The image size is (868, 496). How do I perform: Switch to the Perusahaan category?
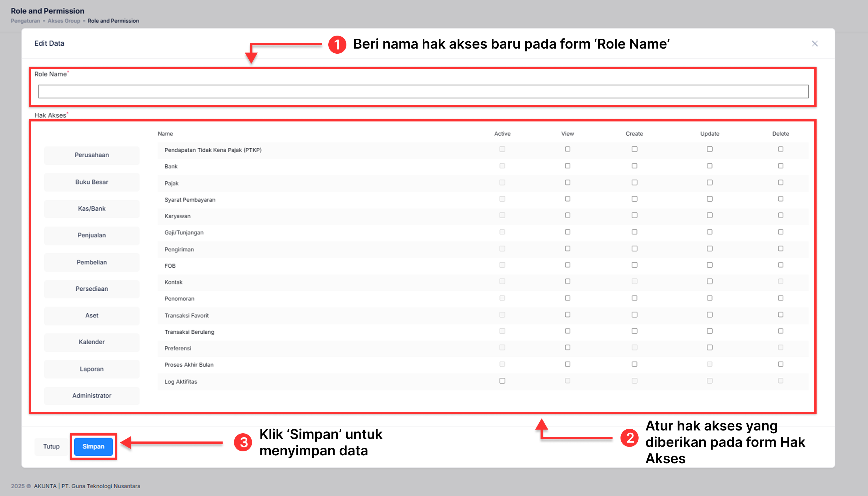91,155
